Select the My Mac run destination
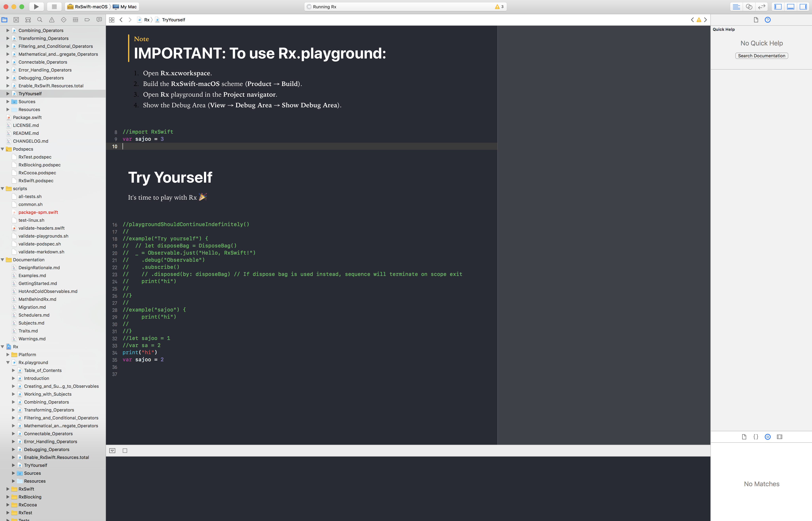The width and height of the screenshot is (812, 521). pyautogui.click(x=125, y=7)
